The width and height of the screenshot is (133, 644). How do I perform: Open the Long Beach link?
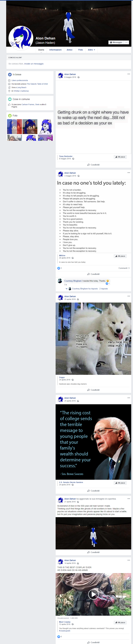pos(21,87)
